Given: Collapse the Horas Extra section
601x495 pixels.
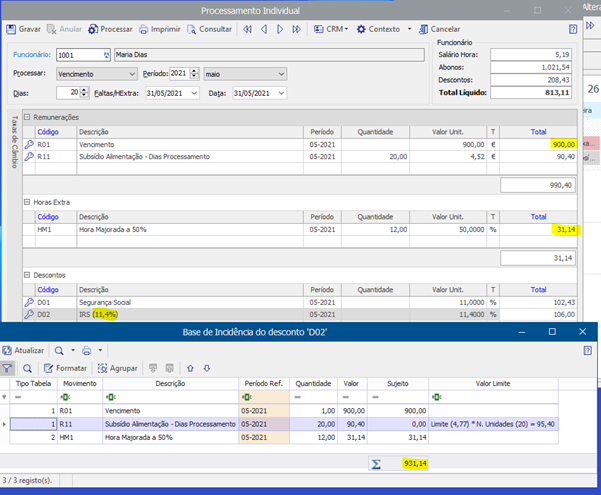Looking at the screenshot, I should [x=26, y=202].
